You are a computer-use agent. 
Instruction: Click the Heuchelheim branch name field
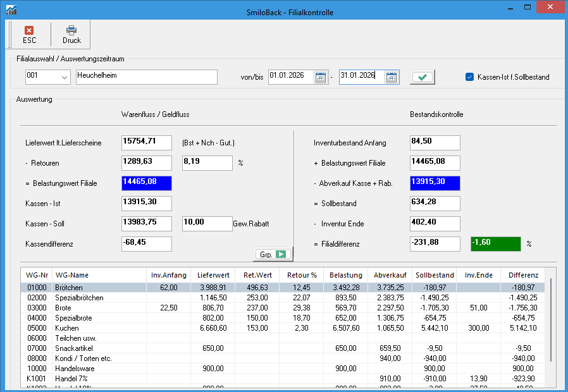click(146, 77)
